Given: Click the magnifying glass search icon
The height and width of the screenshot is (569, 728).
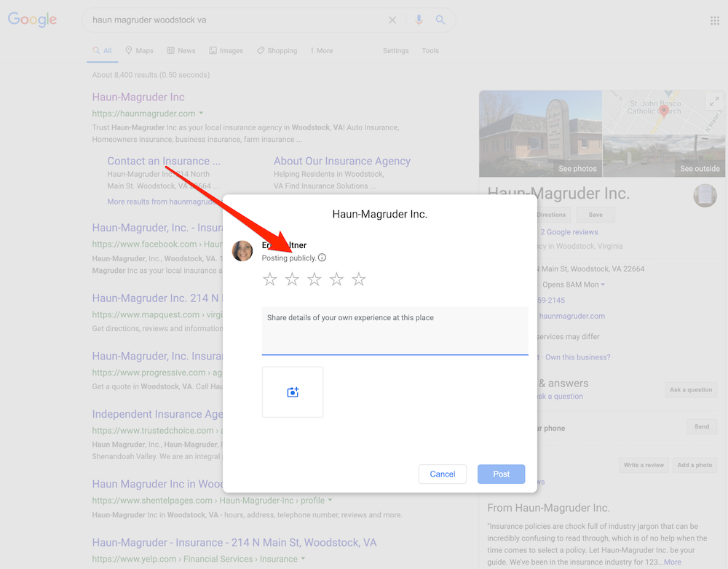Looking at the screenshot, I should [440, 20].
